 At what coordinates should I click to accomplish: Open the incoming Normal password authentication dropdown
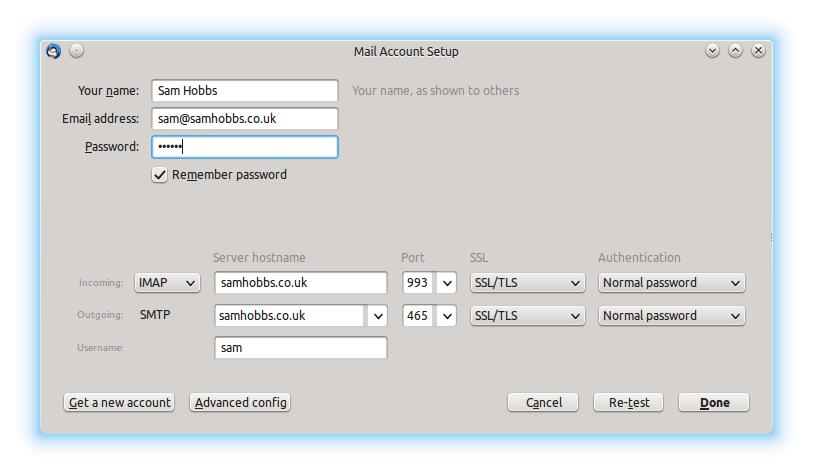click(x=671, y=283)
